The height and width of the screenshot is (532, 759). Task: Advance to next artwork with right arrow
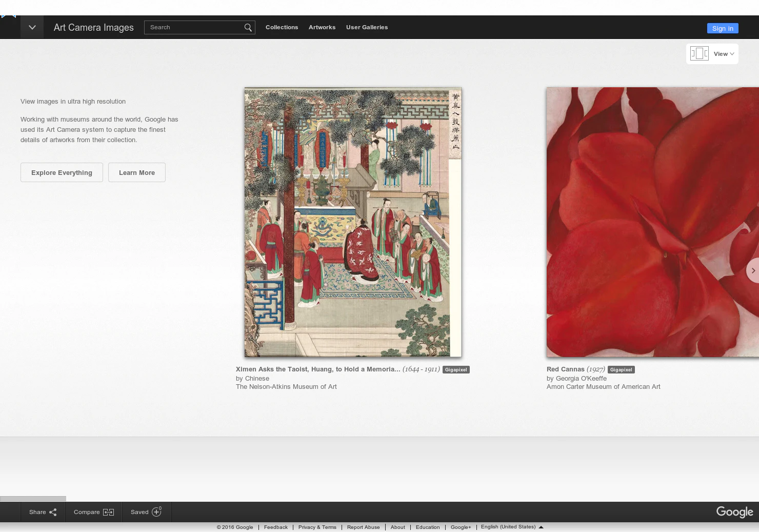pyautogui.click(x=753, y=270)
